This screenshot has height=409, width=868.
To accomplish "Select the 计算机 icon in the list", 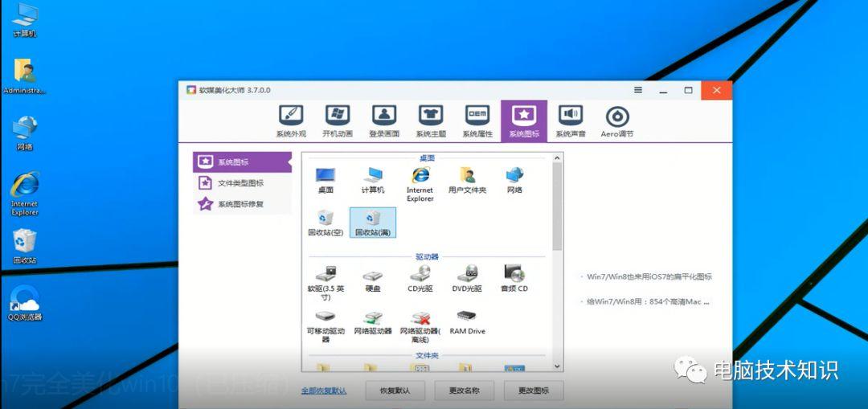I will click(373, 181).
